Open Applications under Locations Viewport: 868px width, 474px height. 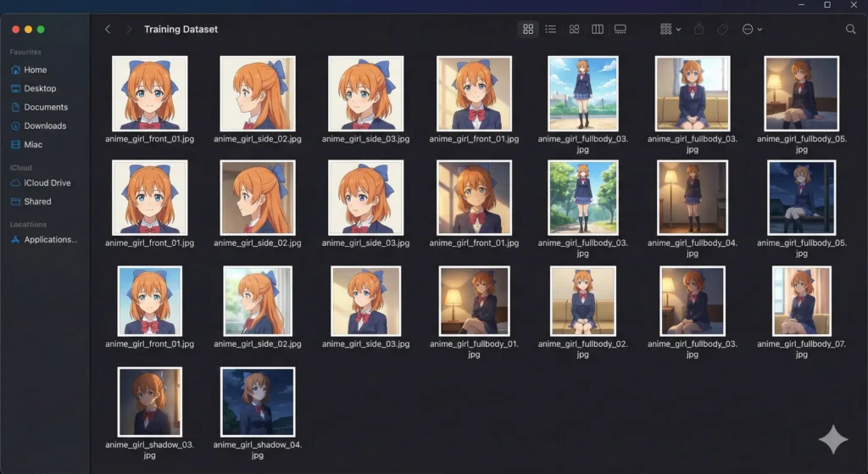pyautogui.click(x=50, y=239)
